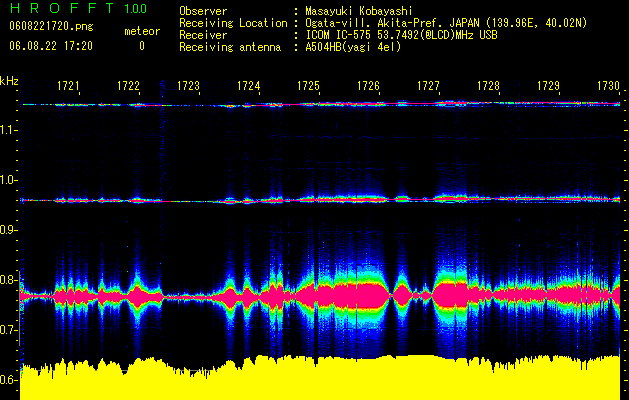The width and height of the screenshot is (629, 400).
Task: Click the 0608221720.png filename label
Action: 51,27
